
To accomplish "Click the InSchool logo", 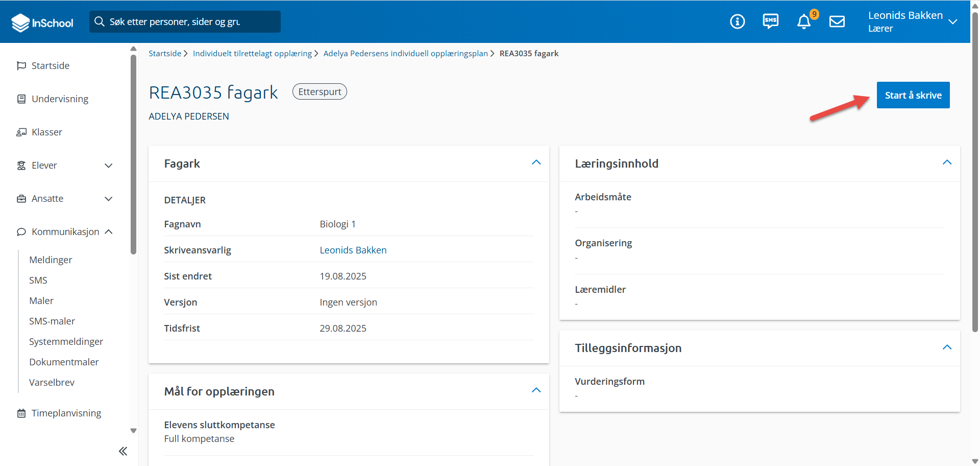I will click(x=42, y=22).
